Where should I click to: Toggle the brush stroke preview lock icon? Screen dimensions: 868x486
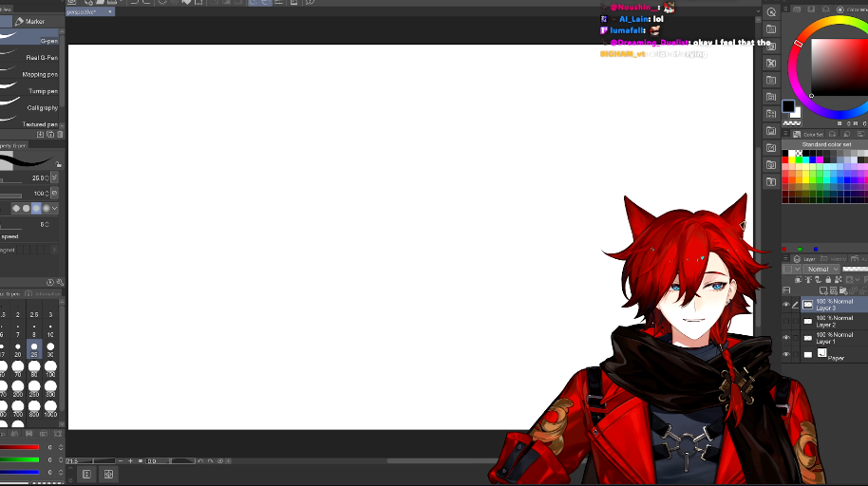(58, 164)
